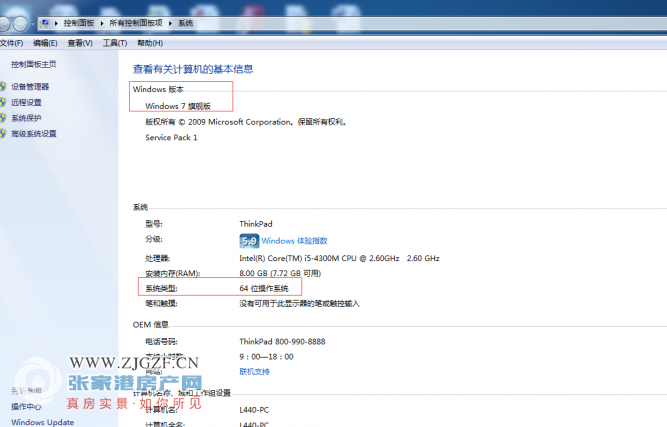Open Windows 体验指数 link
667x427 pixels.
(294, 241)
